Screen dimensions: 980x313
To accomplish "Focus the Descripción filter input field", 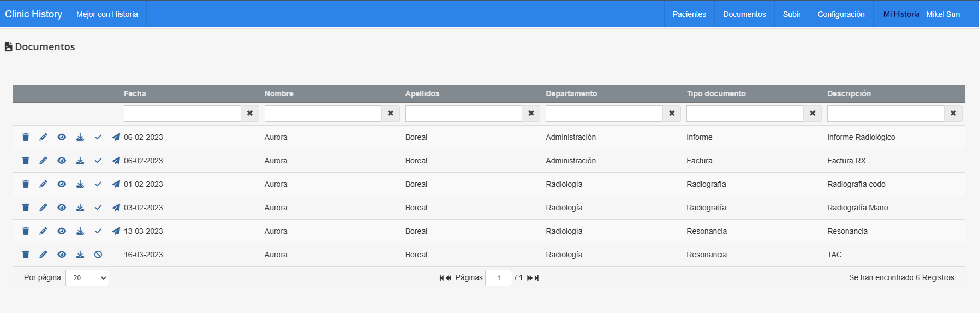I will coord(886,113).
